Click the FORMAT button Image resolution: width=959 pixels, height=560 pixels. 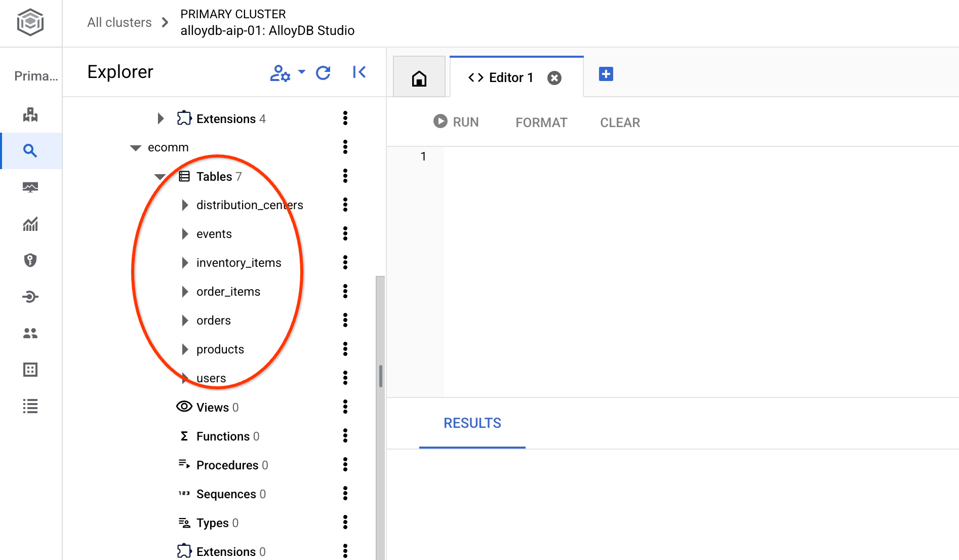[541, 123]
